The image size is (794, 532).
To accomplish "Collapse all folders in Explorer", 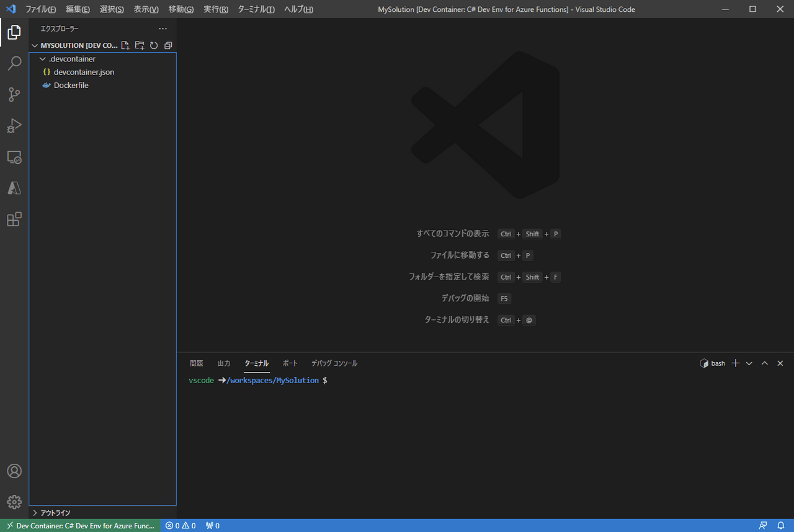I will pos(167,45).
